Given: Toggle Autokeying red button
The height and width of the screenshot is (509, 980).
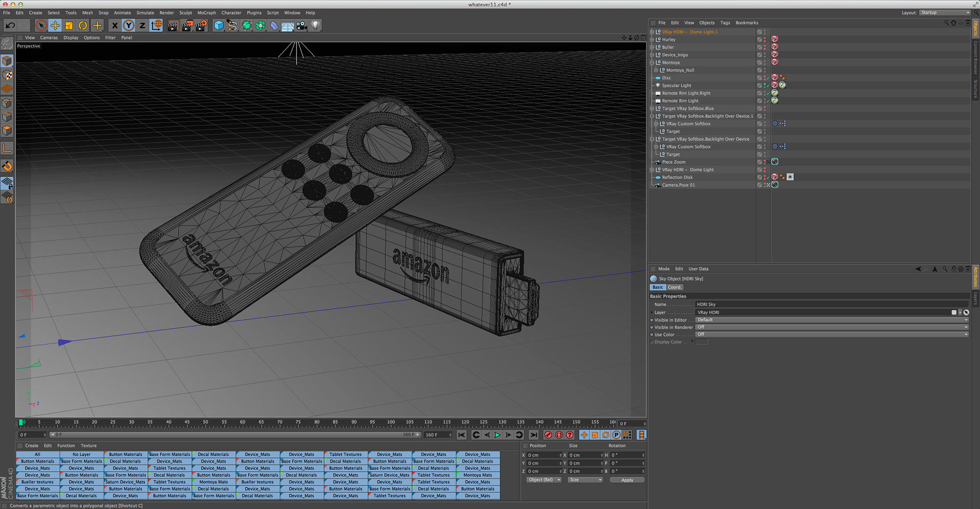Looking at the screenshot, I should [x=559, y=435].
